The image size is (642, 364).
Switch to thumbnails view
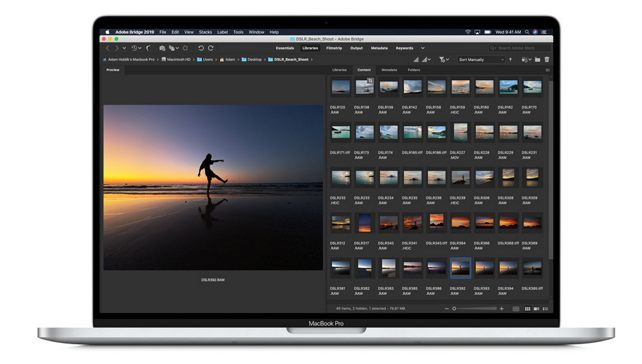[x=528, y=309]
